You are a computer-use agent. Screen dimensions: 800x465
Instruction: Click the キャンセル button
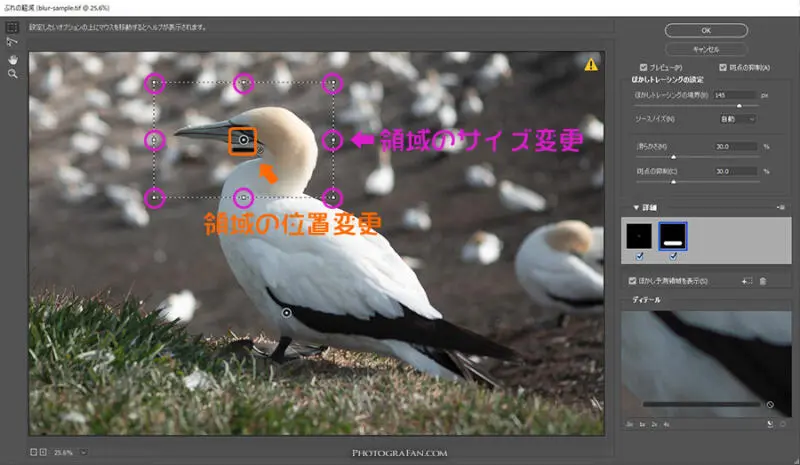pos(706,50)
